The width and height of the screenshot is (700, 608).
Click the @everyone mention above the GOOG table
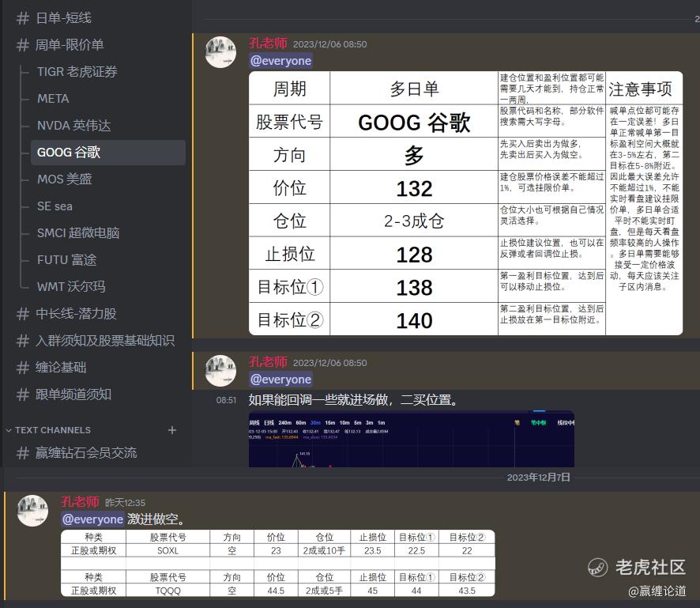(x=280, y=61)
